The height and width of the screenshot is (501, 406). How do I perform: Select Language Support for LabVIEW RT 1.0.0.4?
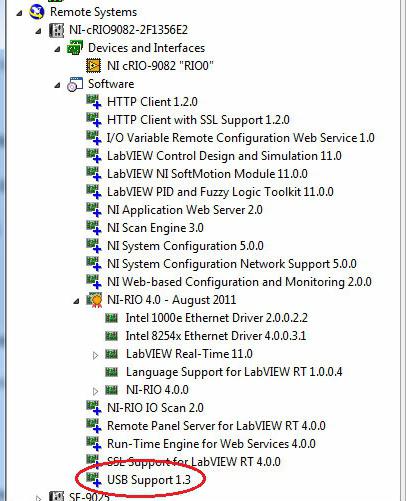pyautogui.click(x=234, y=372)
